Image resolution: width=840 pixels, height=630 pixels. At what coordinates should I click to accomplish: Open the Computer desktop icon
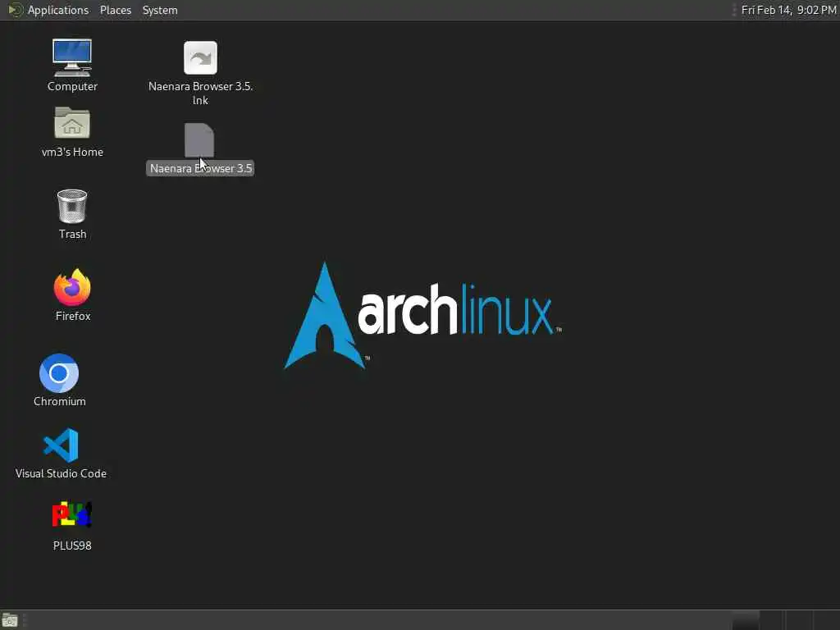pos(72,58)
